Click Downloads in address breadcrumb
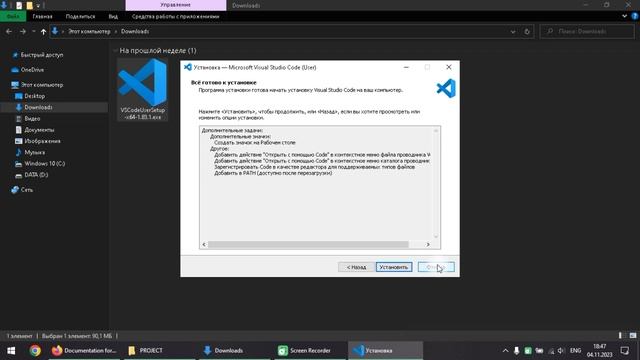640x360 pixels. tap(135, 31)
